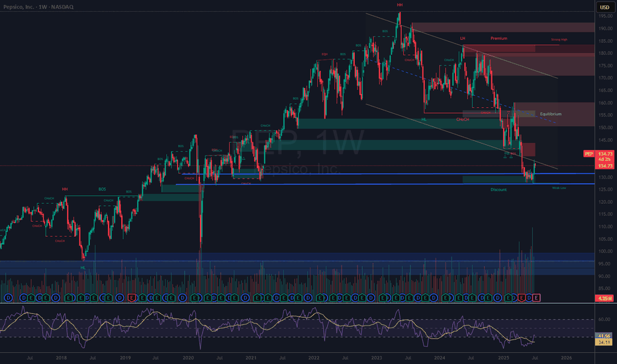Open the lone dividend marker before 2024
617x364 pixels.
[x=433, y=298]
